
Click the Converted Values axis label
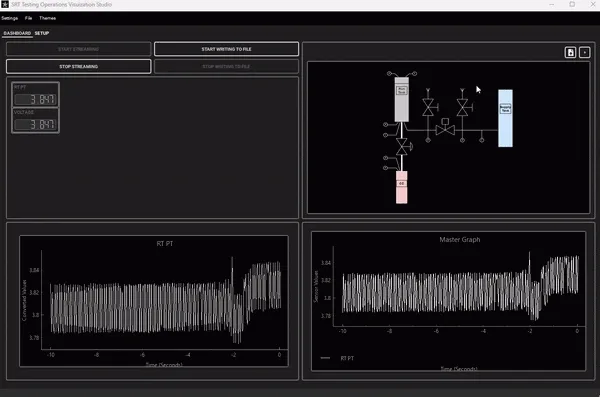pyautogui.click(x=24, y=301)
